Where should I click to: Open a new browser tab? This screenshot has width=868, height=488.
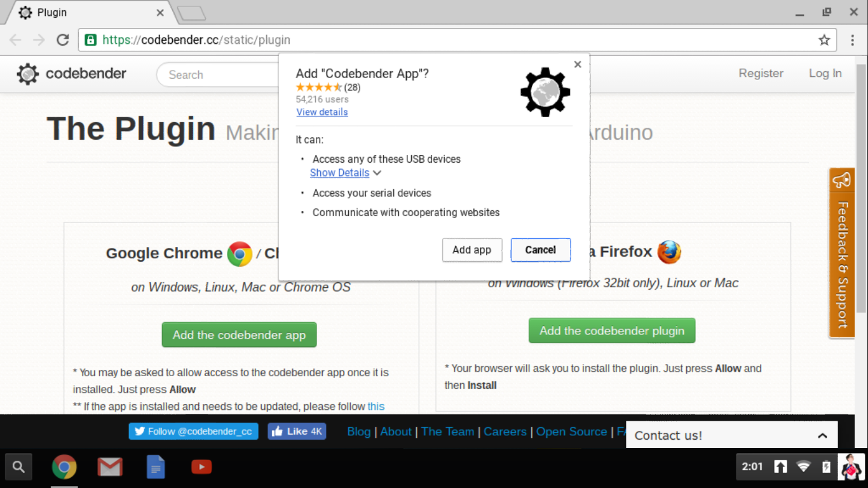[191, 13]
